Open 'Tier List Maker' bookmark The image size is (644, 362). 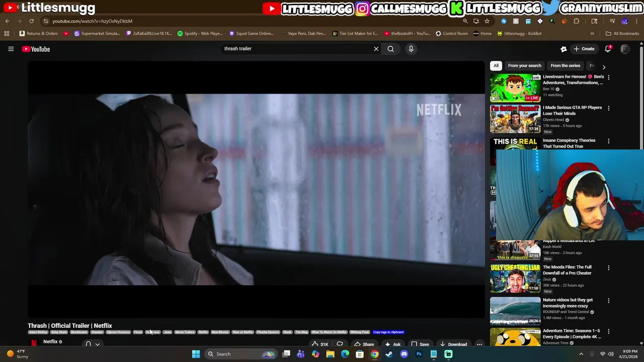pyautogui.click(x=355, y=34)
